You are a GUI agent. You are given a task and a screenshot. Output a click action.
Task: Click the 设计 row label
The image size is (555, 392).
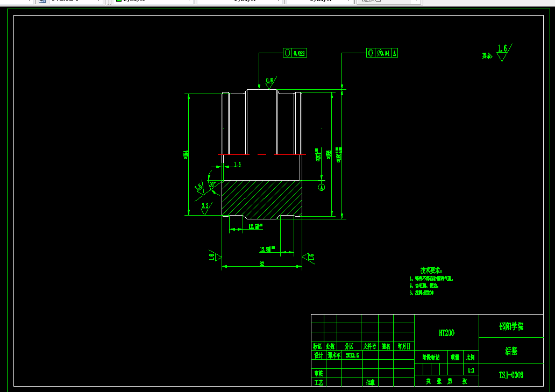tap(318, 355)
